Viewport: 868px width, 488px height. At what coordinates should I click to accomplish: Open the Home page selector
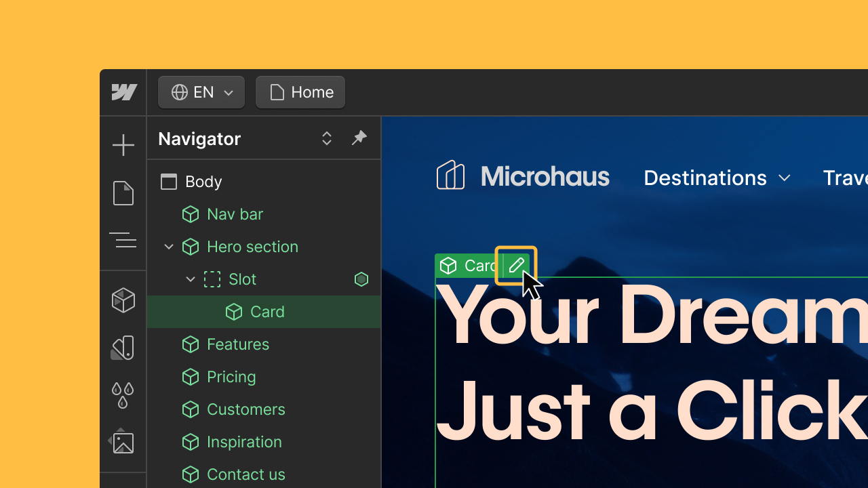point(300,92)
